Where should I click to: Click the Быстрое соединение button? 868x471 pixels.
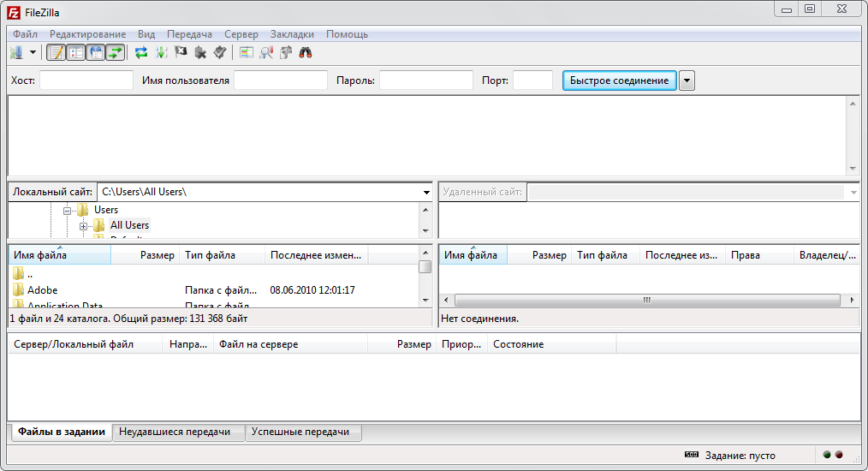[x=619, y=80]
